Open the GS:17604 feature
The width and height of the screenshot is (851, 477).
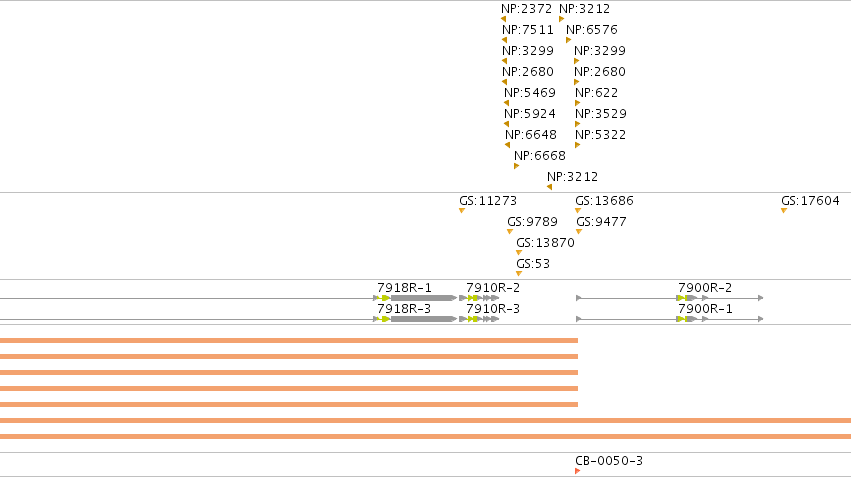pos(810,201)
